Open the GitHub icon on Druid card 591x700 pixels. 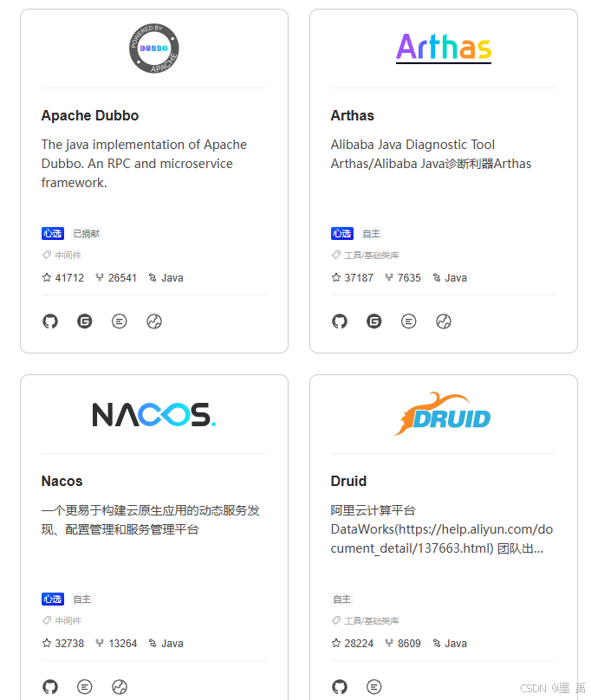pyautogui.click(x=340, y=687)
